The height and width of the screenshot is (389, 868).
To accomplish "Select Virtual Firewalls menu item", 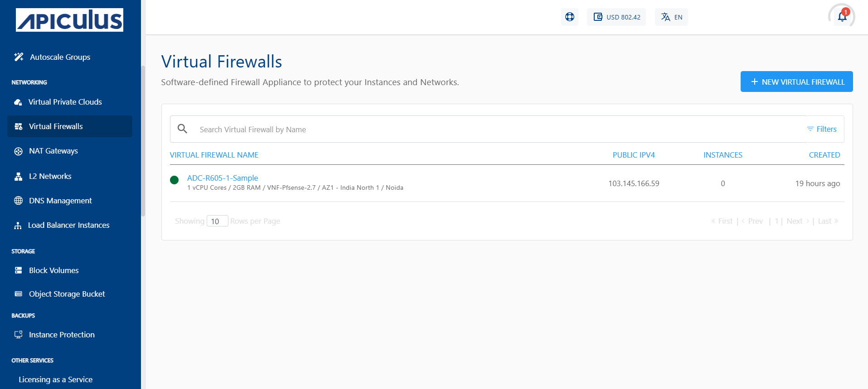I will [70, 126].
